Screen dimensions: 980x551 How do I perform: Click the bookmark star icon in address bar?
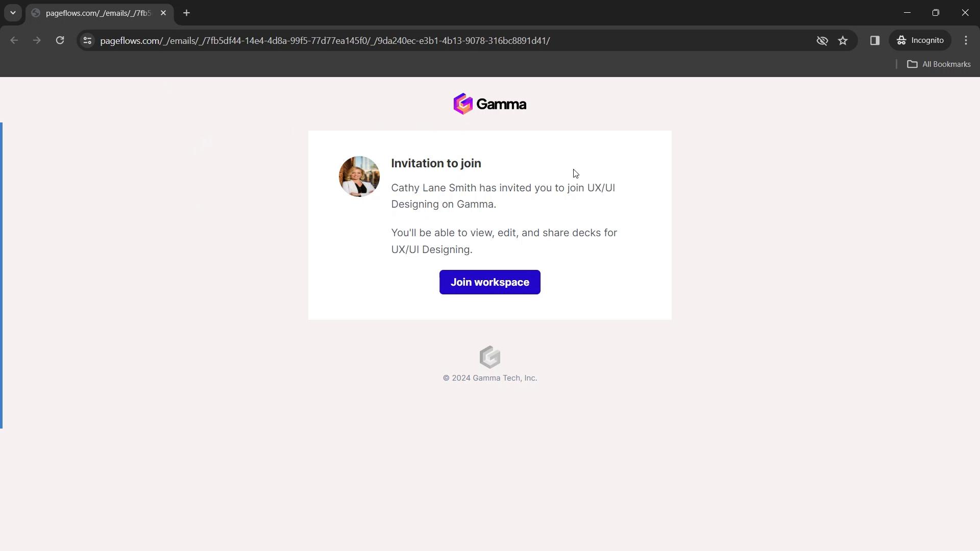(x=843, y=40)
